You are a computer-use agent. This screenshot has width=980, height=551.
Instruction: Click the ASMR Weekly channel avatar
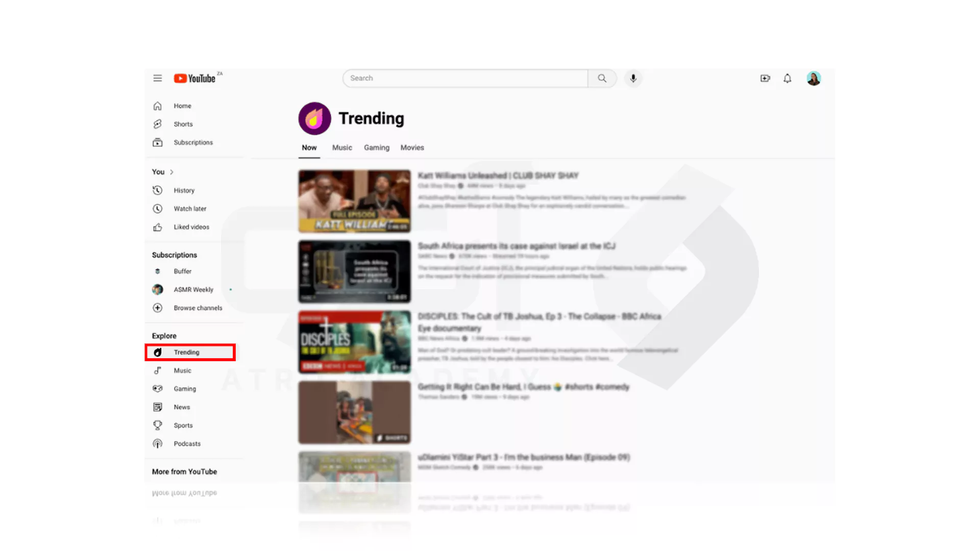tap(157, 289)
